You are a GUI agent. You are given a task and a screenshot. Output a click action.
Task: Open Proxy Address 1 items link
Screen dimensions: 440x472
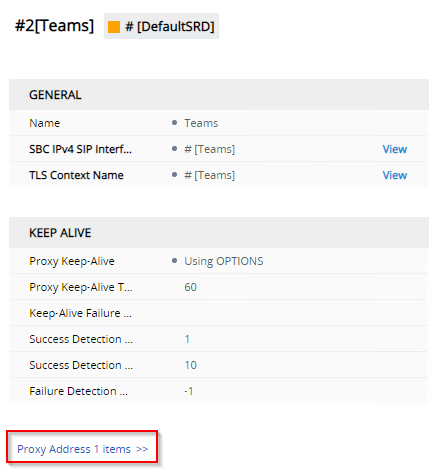(x=82, y=449)
